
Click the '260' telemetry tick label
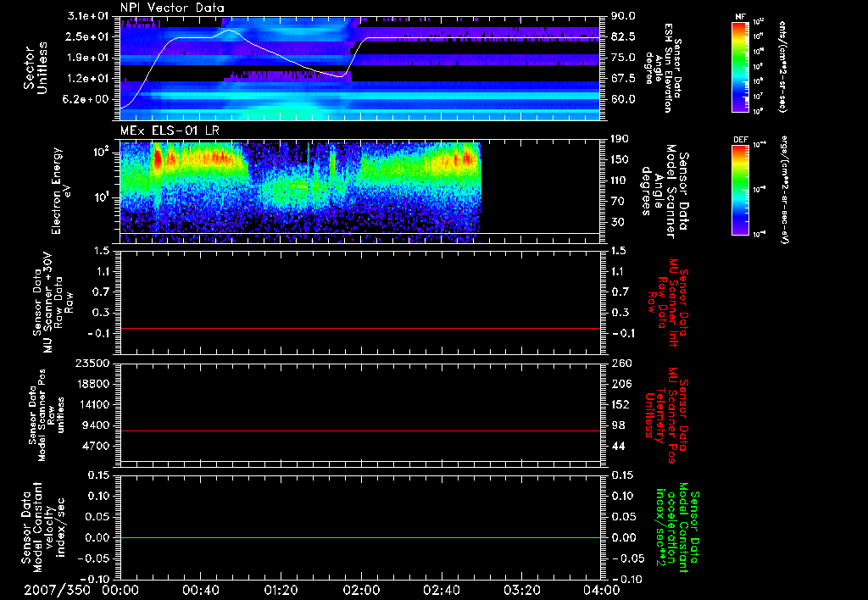tap(621, 363)
